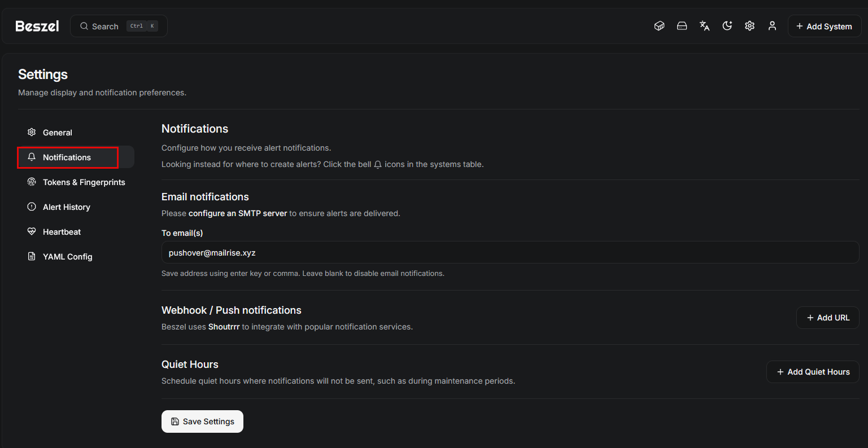Click the Beszel logo

(x=37, y=26)
